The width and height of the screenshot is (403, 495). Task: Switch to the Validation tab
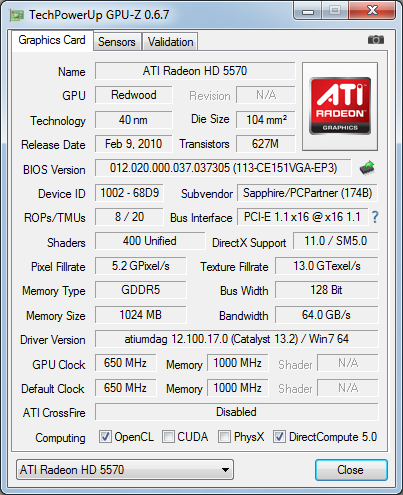coord(170,42)
